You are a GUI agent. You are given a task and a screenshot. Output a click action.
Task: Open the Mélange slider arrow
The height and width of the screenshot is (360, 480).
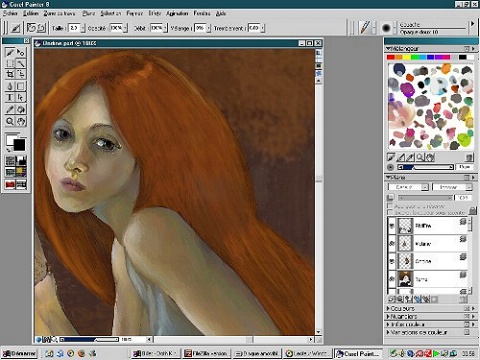pos(209,28)
